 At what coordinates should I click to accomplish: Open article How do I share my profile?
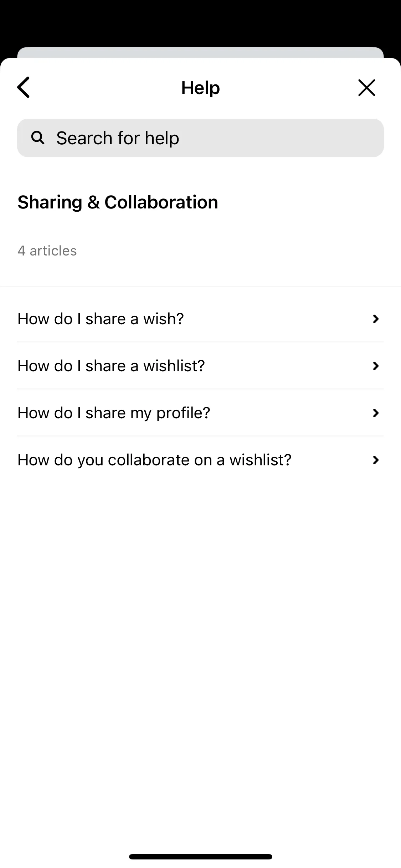200,413
